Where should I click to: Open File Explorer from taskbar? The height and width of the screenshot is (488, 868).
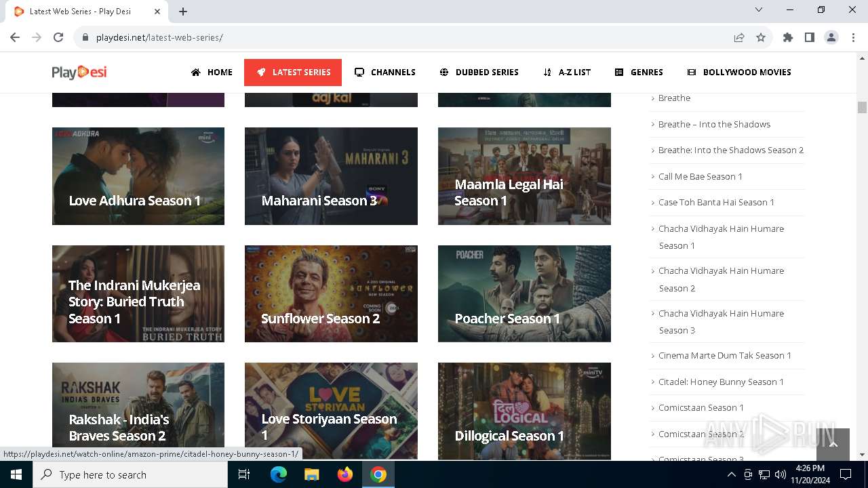click(311, 474)
